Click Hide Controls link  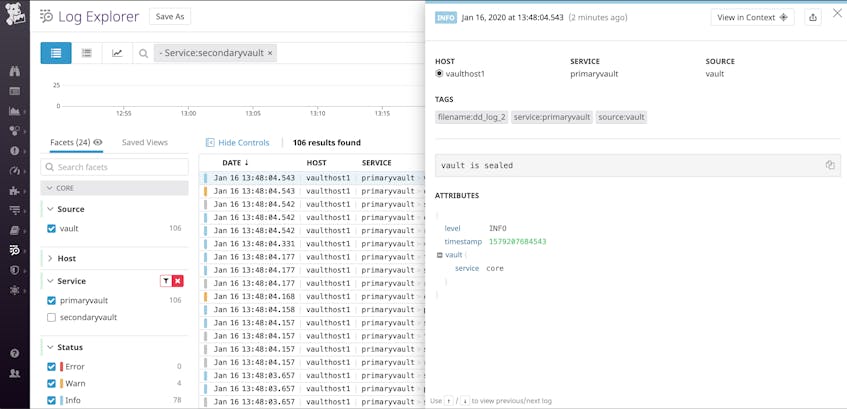coord(238,143)
